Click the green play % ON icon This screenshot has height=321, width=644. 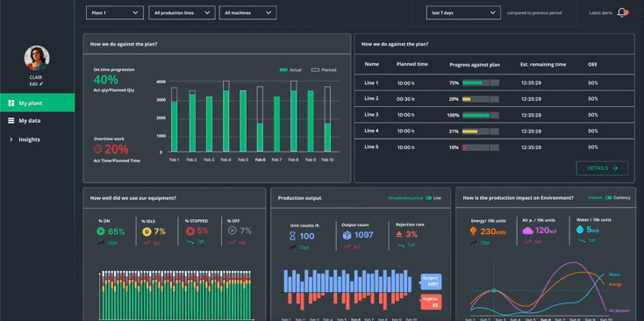click(x=101, y=232)
